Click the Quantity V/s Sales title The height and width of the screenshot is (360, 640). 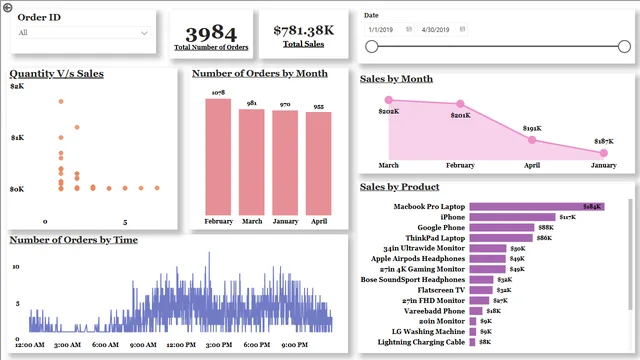[x=56, y=74]
